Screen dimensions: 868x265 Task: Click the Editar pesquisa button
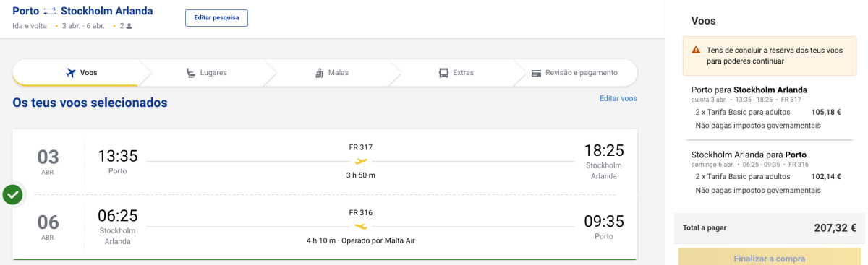click(x=216, y=18)
